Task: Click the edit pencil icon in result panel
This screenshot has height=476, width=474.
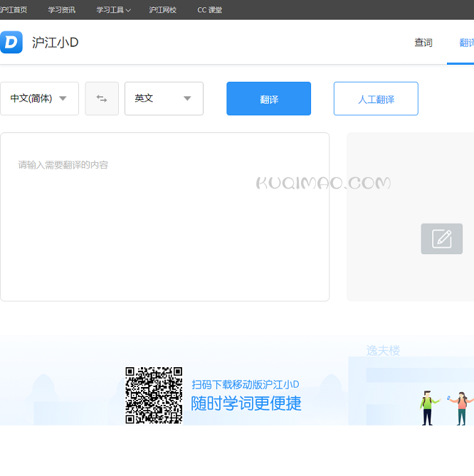Action: (x=441, y=238)
